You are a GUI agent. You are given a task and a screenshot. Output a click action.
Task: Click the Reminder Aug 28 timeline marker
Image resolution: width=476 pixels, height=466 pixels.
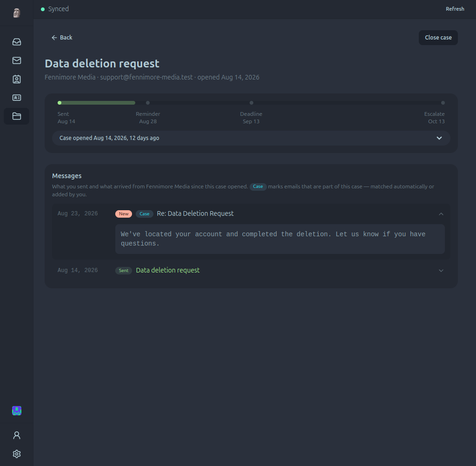point(148,103)
